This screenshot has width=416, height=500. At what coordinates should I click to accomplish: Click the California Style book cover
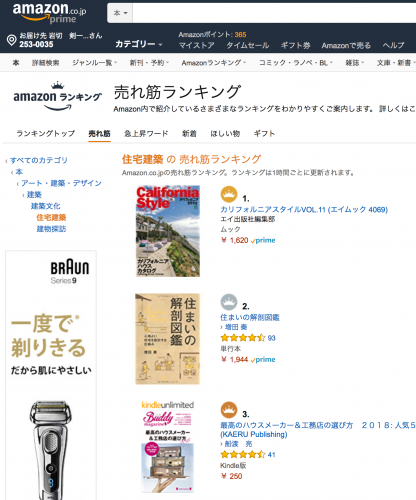pos(168,231)
